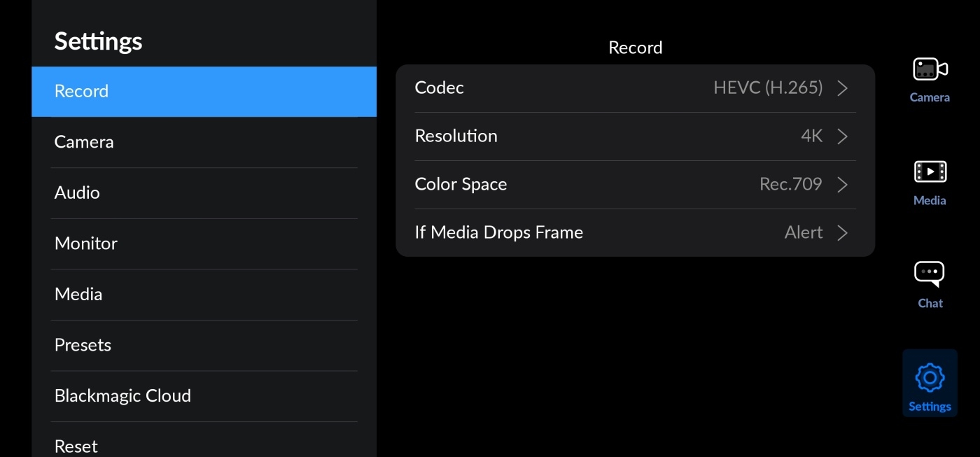Screen dimensions: 980x457
Task: Go to the Media settings category
Action: coord(204,295)
